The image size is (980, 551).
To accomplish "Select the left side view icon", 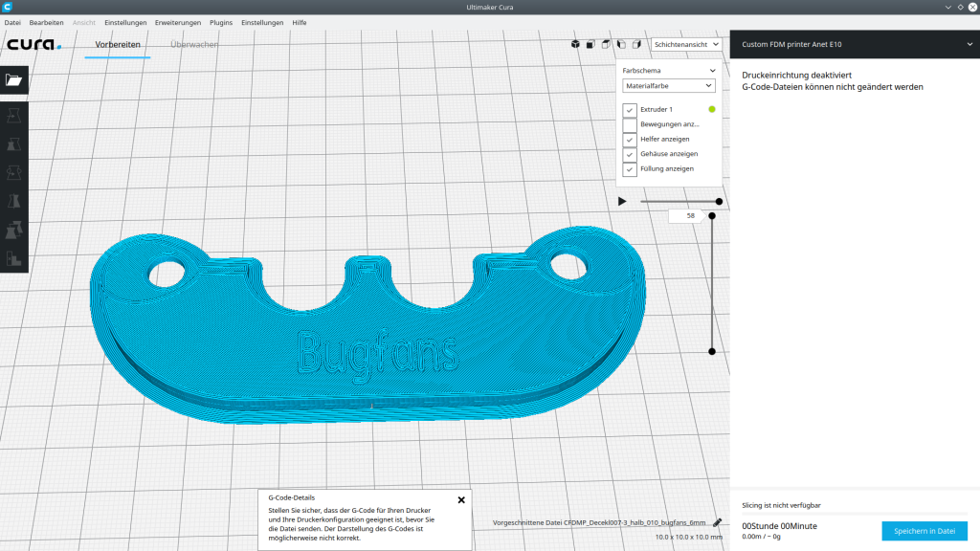I will 621,44.
